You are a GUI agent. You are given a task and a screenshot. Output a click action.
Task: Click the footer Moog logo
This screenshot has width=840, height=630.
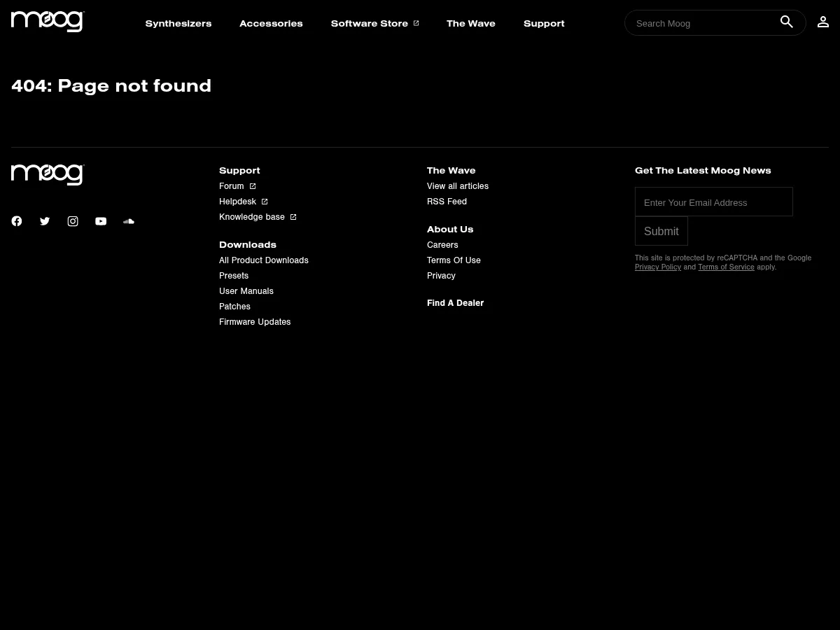48,174
